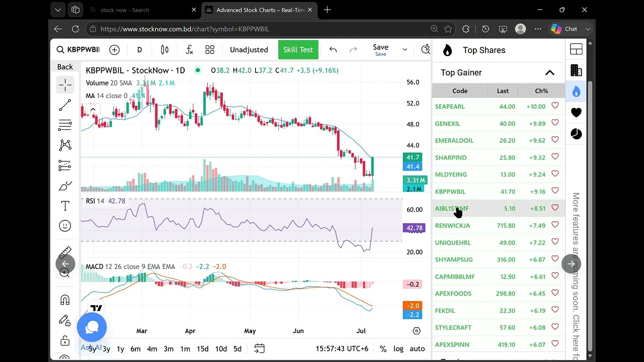The height and width of the screenshot is (362, 644).
Task: Switch to the 'stock now - Search' tab
Action: (143, 10)
